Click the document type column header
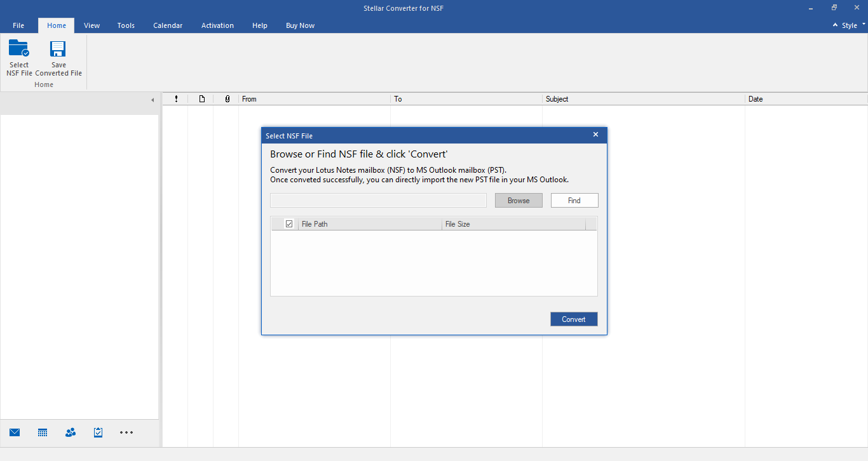Viewport: 868px width, 461px height. point(201,98)
